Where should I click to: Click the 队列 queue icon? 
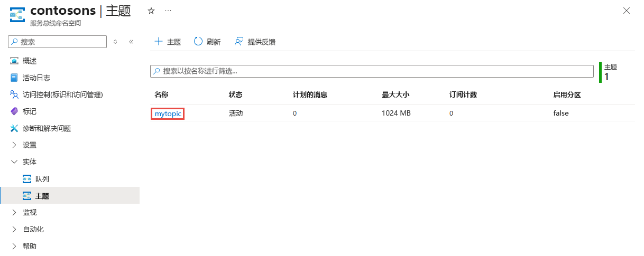[x=27, y=179]
